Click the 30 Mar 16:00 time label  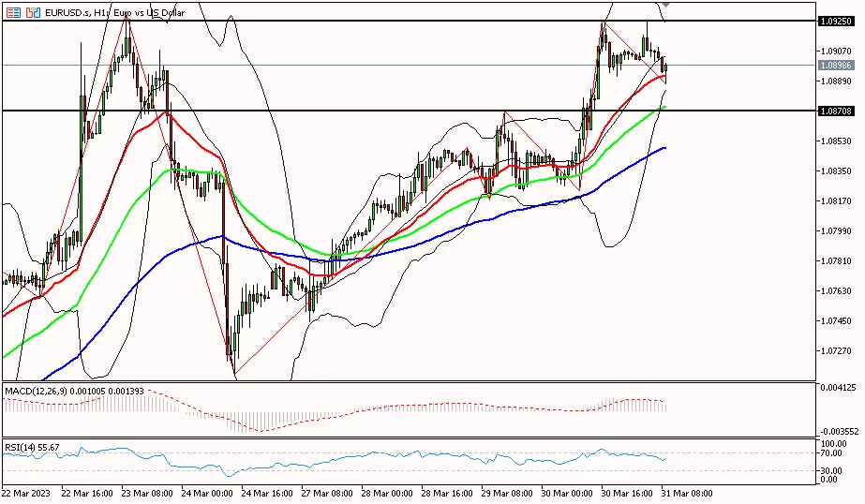(x=627, y=493)
